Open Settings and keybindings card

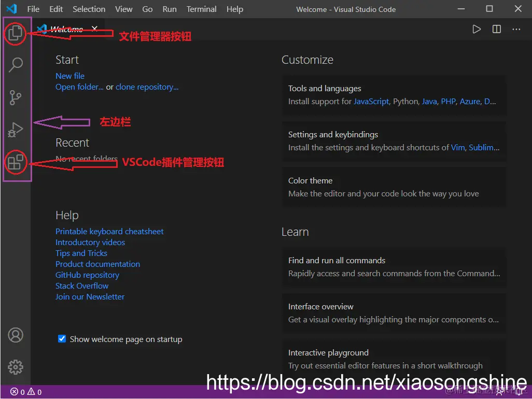394,141
